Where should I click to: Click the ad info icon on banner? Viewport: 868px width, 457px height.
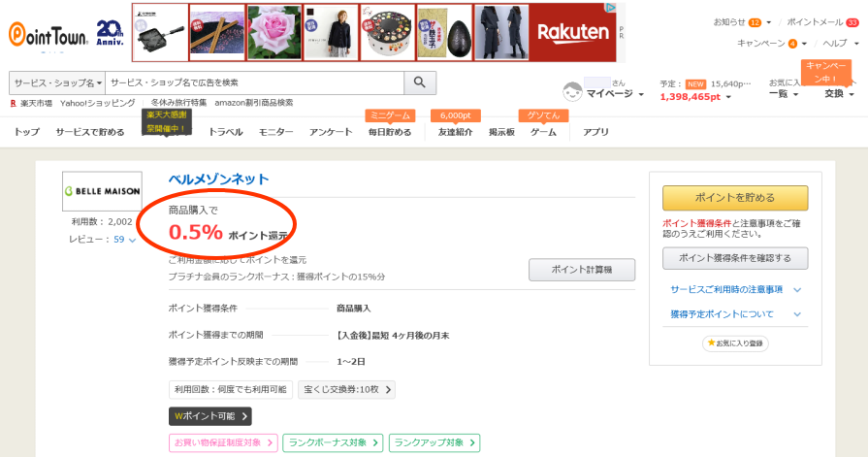click(x=611, y=7)
